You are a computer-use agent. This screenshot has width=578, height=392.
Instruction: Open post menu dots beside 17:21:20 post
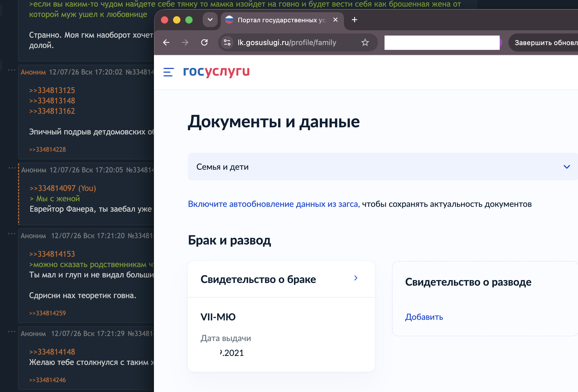coord(12,234)
